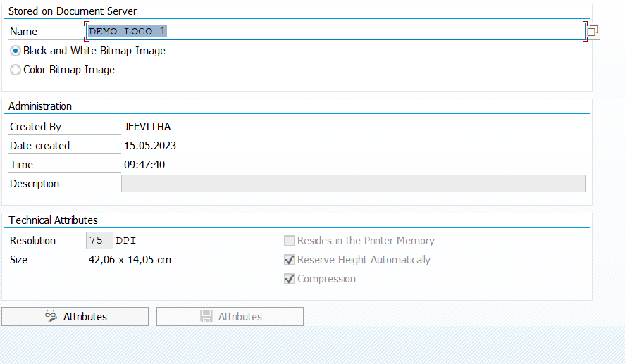The width and height of the screenshot is (625, 364).
Task: Click into the Name field with DEMO LOGO 1
Action: (x=335, y=31)
